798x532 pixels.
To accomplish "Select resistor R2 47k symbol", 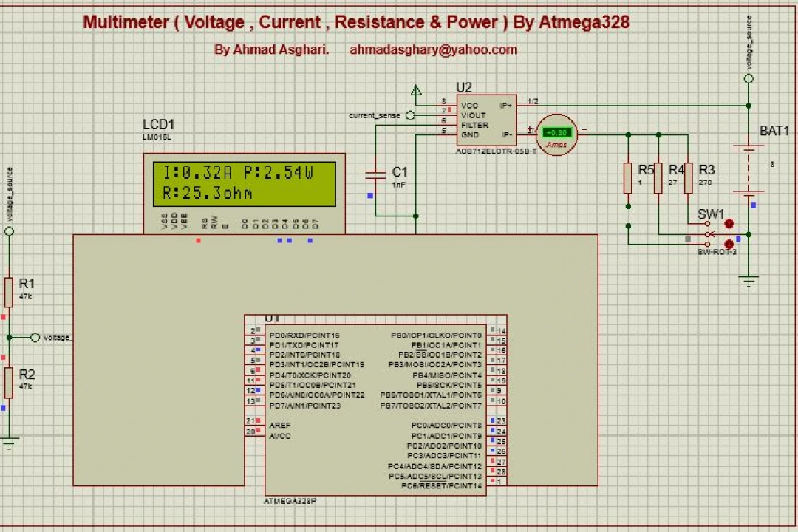I will tap(9, 383).
